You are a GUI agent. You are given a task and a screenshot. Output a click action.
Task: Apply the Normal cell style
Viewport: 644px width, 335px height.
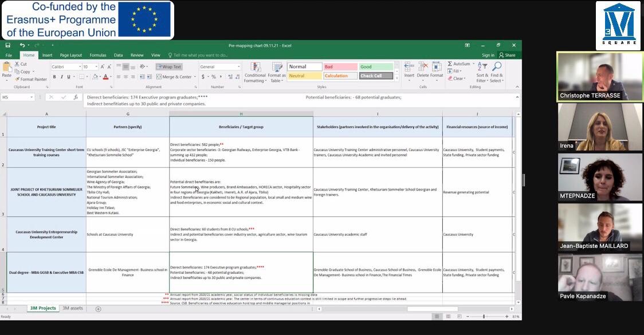(x=304, y=66)
